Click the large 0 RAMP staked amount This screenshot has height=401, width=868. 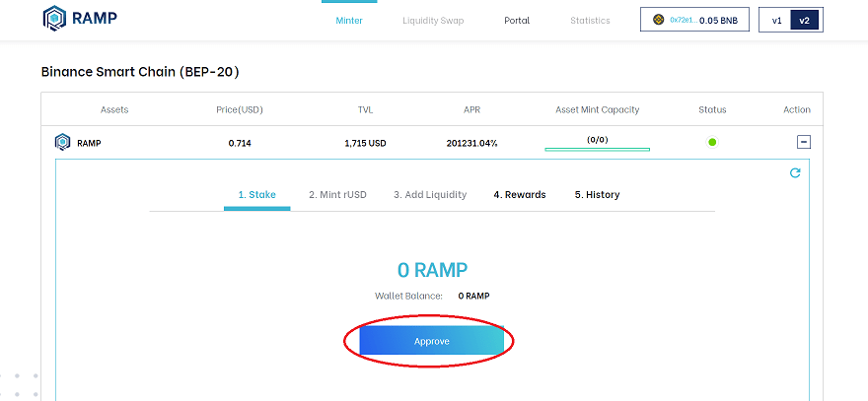pos(432,270)
